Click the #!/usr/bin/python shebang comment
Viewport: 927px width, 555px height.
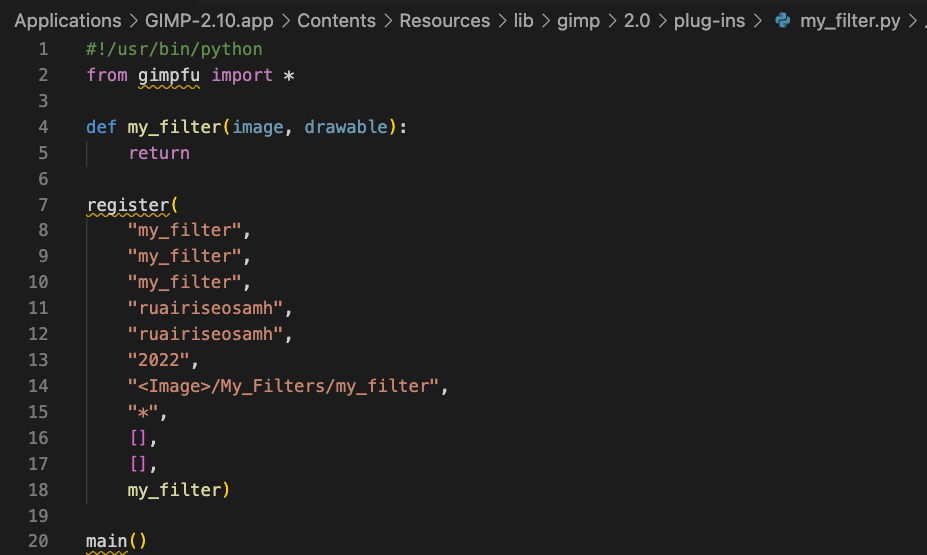point(175,49)
